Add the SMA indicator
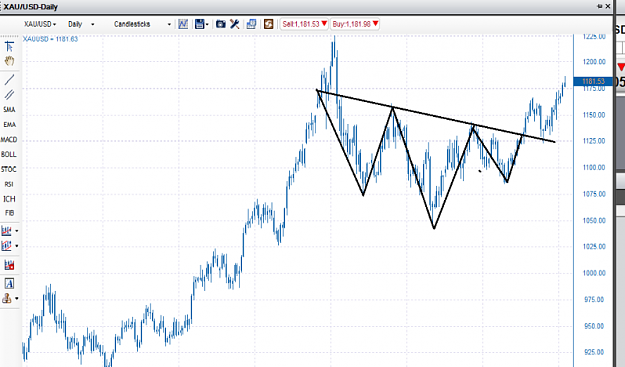Viewport: 625px width, 367px height. (x=9, y=110)
